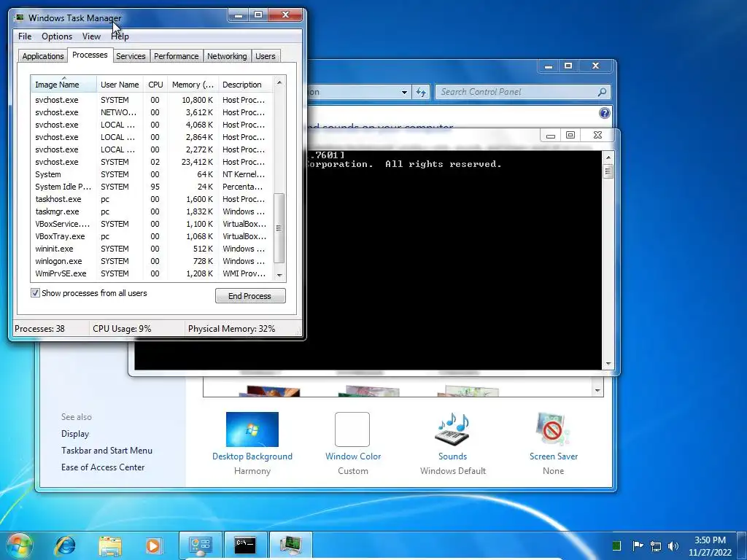Switch to the Networking tab
Image resolution: width=747 pixels, height=560 pixels.
click(x=227, y=56)
